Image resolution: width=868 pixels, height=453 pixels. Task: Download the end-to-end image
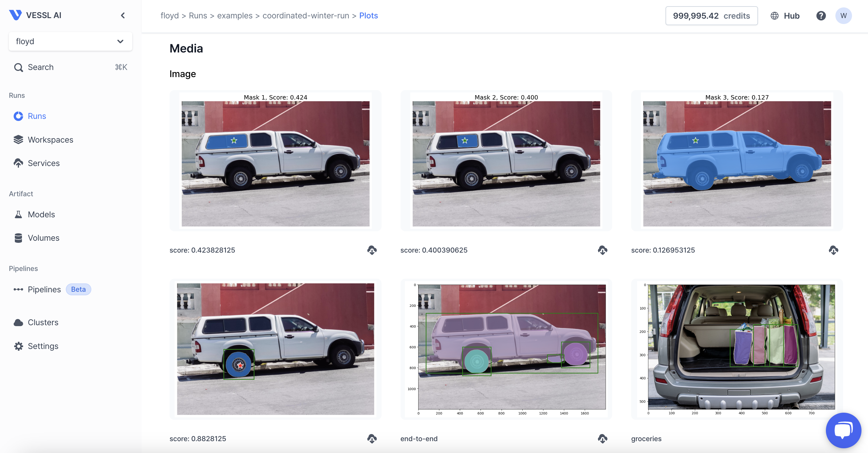coord(602,438)
